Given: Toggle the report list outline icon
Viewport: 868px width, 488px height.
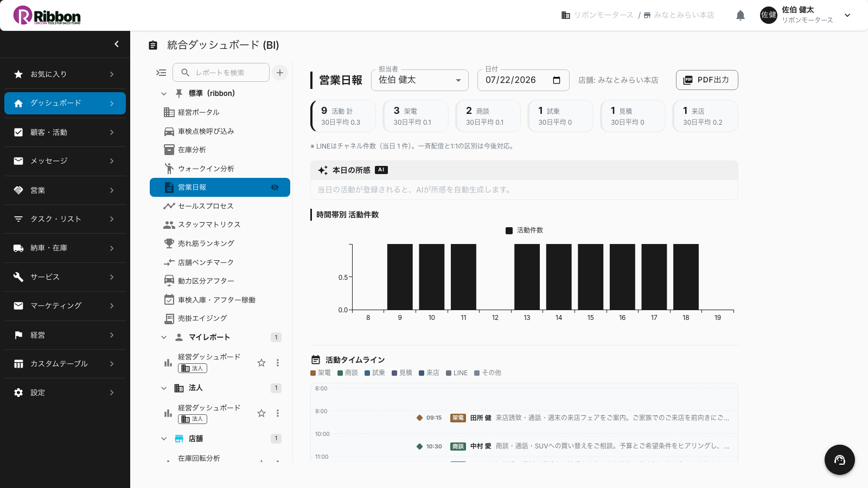Looking at the screenshot, I should click(161, 73).
